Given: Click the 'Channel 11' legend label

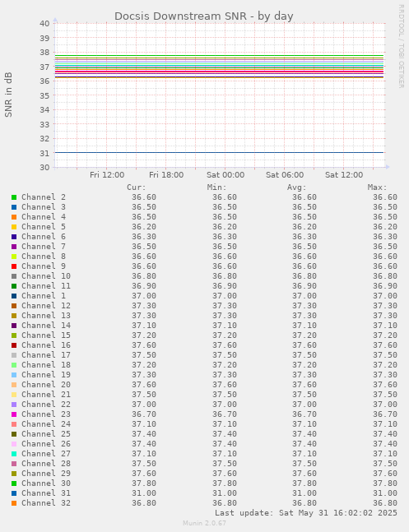Looking at the screenshot, I should 46,286.
